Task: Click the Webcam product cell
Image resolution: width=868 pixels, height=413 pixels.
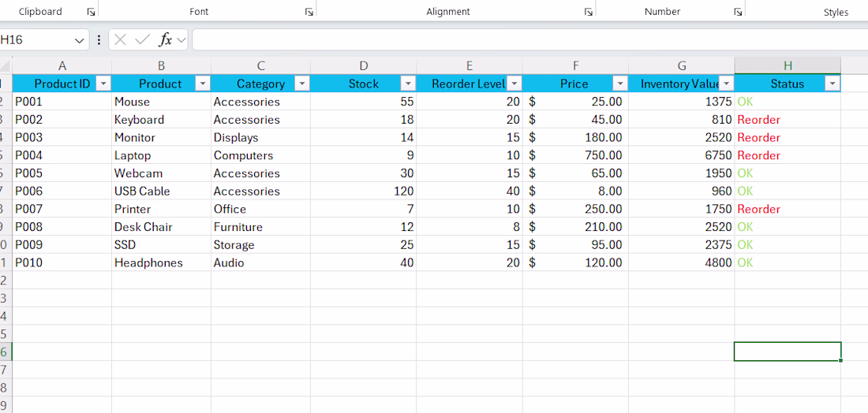Action: [161, 173]
